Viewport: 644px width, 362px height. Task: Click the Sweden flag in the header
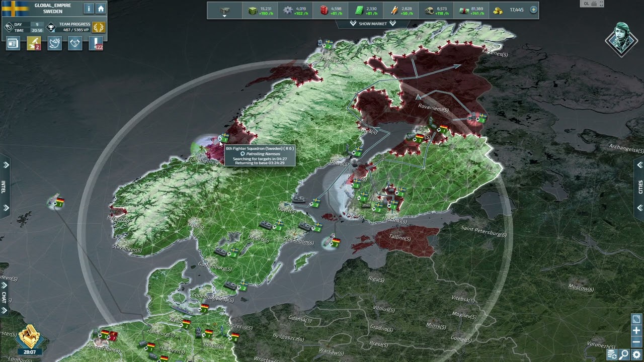click(x=16, y=9)
